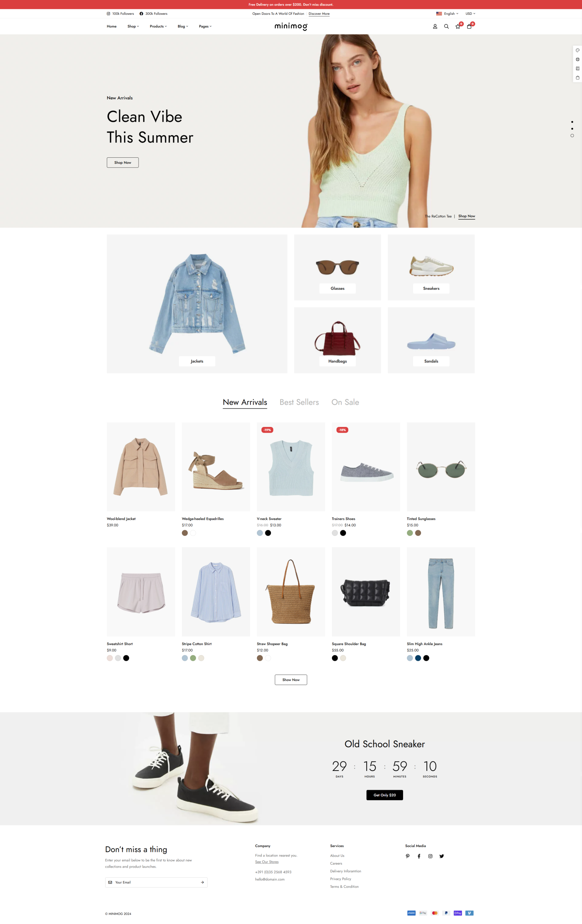Open the Instagram icon under Social Media
Image resolution: width=582 pixels, height=924 pixels.
(430, 856)
